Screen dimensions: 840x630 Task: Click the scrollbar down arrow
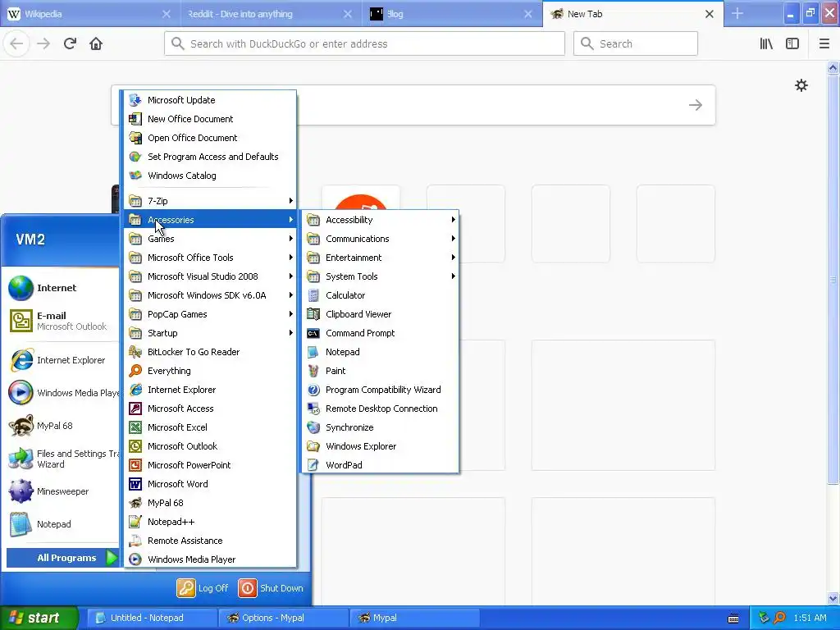[x=833, y=598]
